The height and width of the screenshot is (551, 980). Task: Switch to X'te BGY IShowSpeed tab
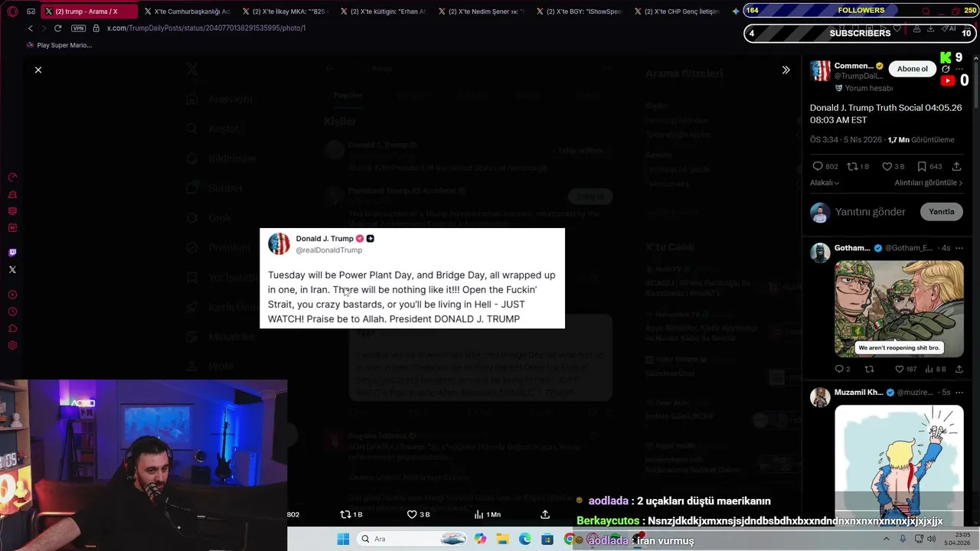pyautogui.click(x=579, y=11)
